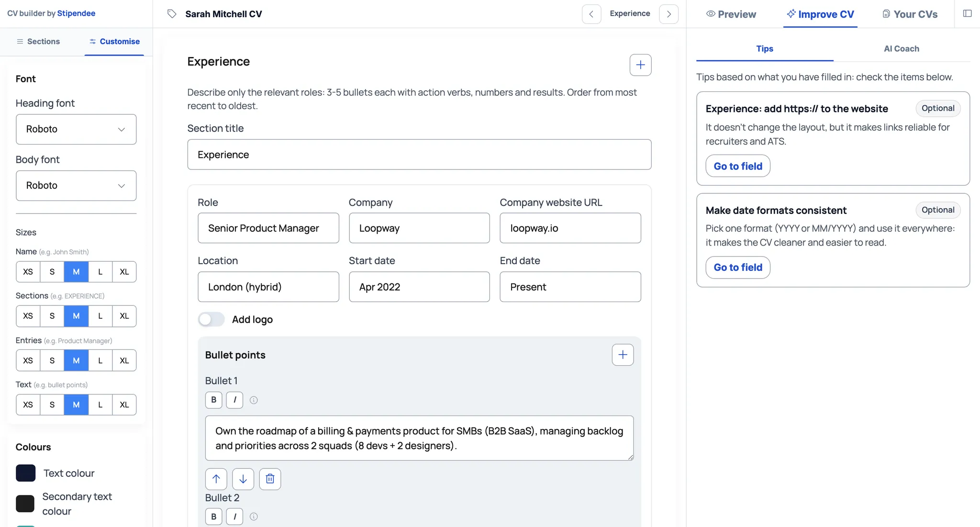
Task: Click the Experience label between section arrows
Action: [630, 13]
